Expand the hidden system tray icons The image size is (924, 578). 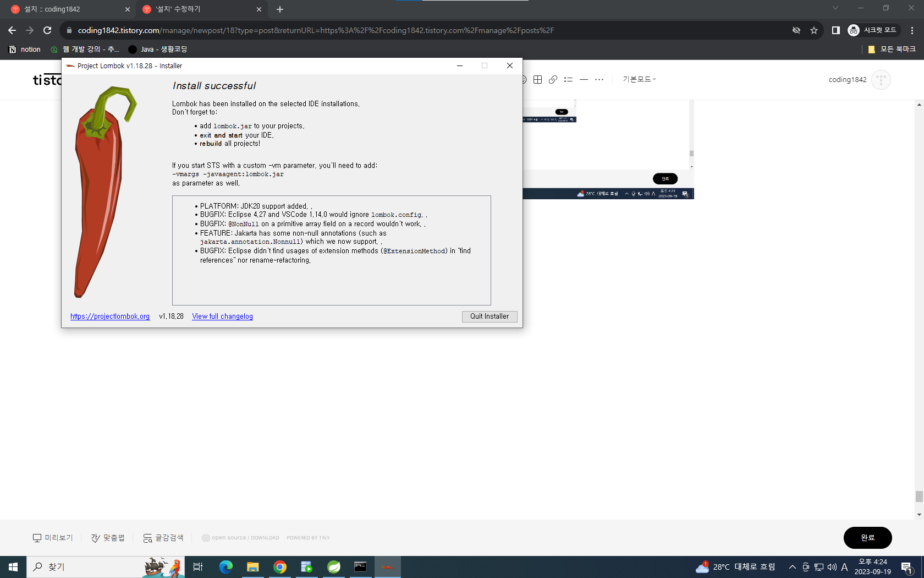click(793, 567)
